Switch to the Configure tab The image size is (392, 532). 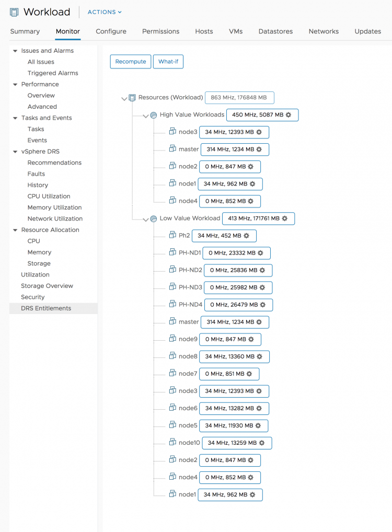coord(111,31)
